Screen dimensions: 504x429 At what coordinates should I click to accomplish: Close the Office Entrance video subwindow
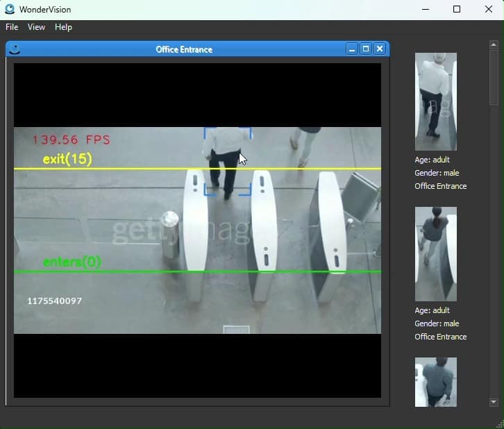380,49
